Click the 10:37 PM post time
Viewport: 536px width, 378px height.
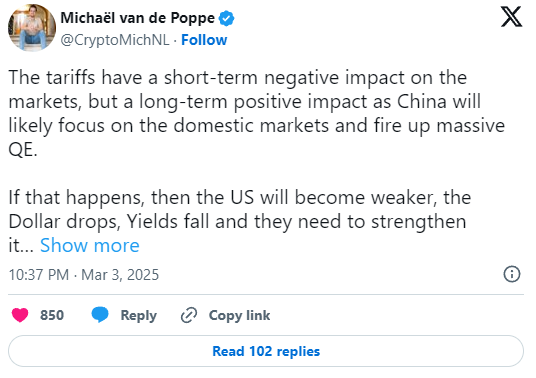(x=39, y=275)
